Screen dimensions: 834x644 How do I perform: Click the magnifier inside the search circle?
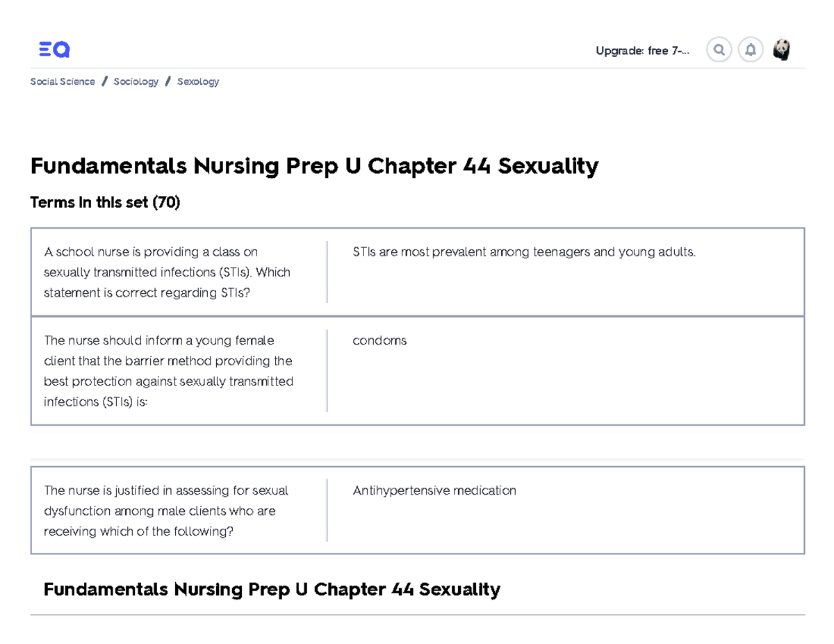pos(719,49)
